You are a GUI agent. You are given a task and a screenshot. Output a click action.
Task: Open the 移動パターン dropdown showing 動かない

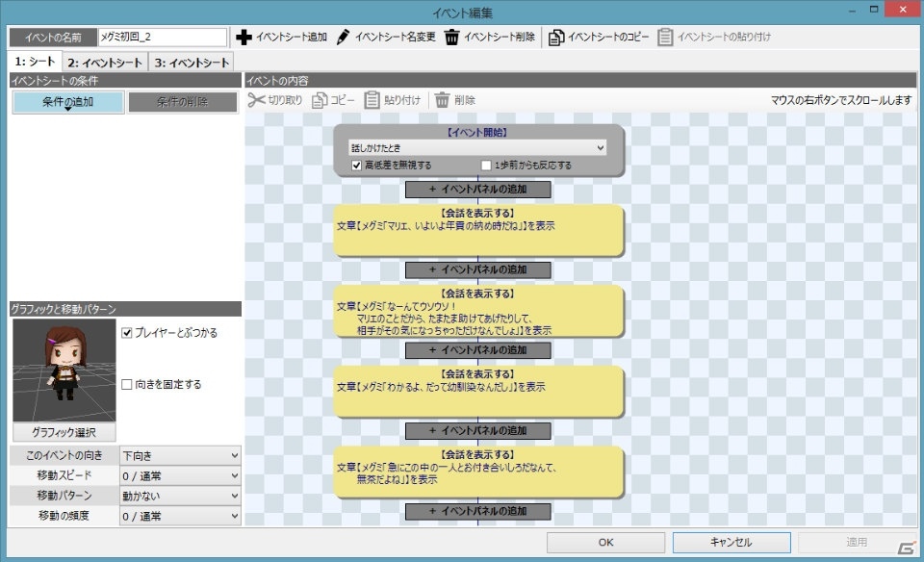click(180, 496)
